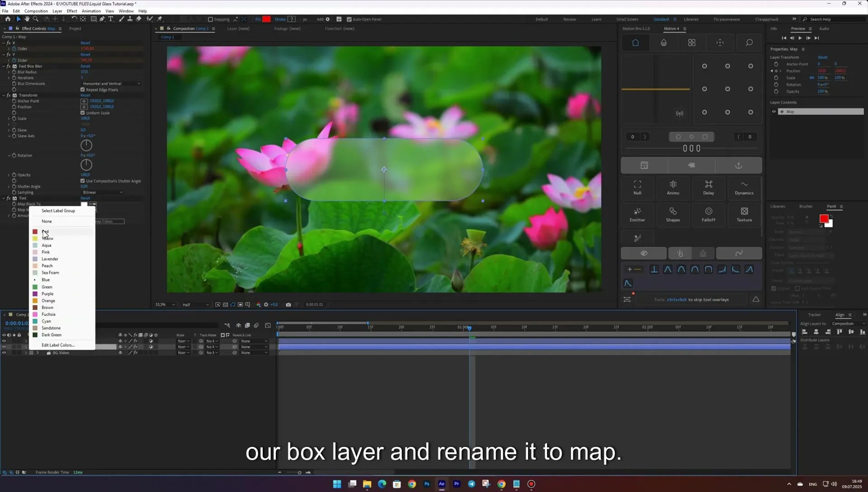Open Premiere Pro from the taskbar
Screen dimensions: 868x492
tap(457, 484)
